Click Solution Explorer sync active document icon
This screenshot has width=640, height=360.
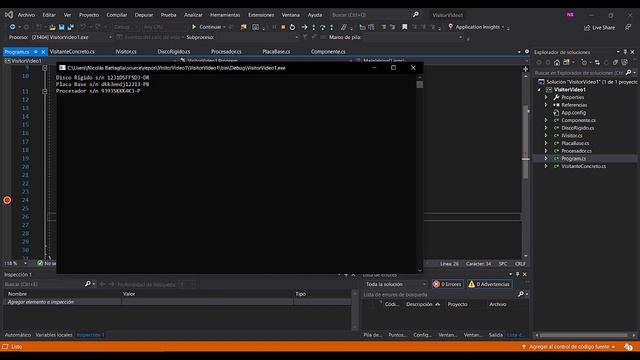(597, 62)
